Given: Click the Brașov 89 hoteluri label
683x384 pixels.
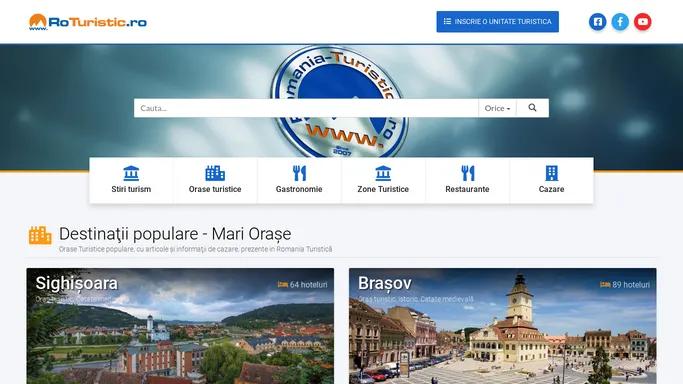Looking at the screenshot, I should tap(631, 285).
